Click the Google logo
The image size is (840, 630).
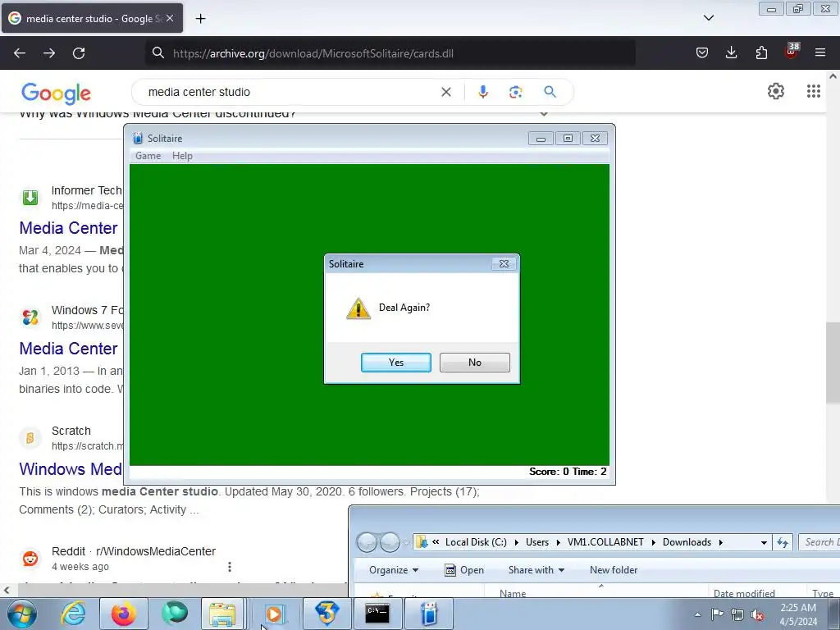[57, 93]
